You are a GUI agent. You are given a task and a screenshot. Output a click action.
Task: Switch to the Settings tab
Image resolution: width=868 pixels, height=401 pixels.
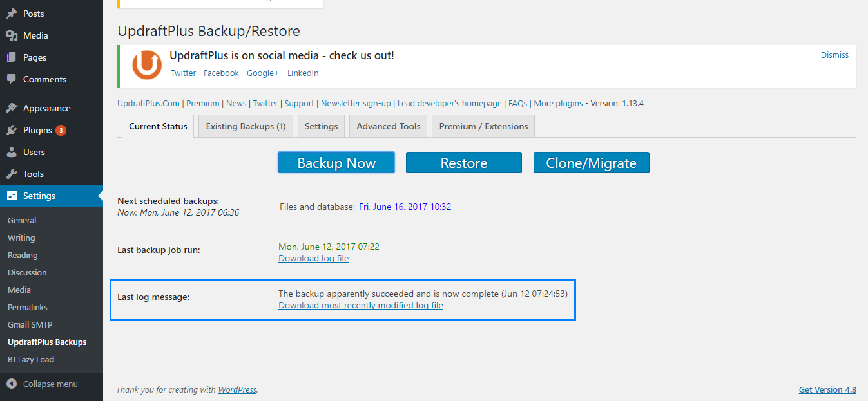(x=321, y=126)
